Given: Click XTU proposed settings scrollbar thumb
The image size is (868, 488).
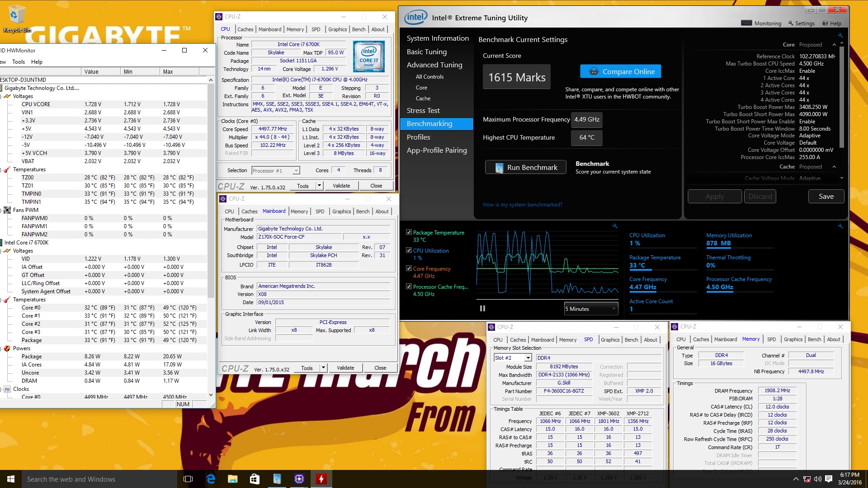Looking at the screenshot, I should [842, 97].
